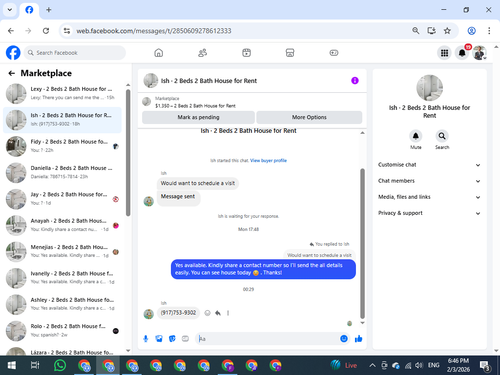Open Ish's large profile thumbnail in the right panel

[x=430, y=88]
